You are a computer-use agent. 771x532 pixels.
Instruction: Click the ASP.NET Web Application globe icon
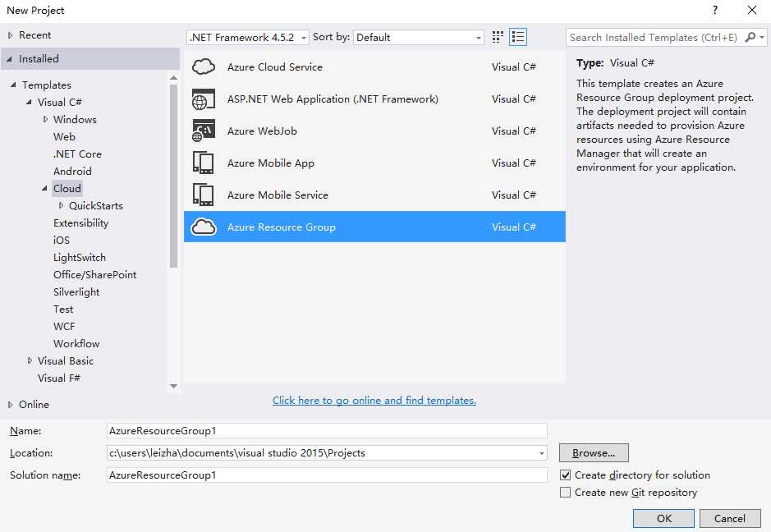point(204,99)
